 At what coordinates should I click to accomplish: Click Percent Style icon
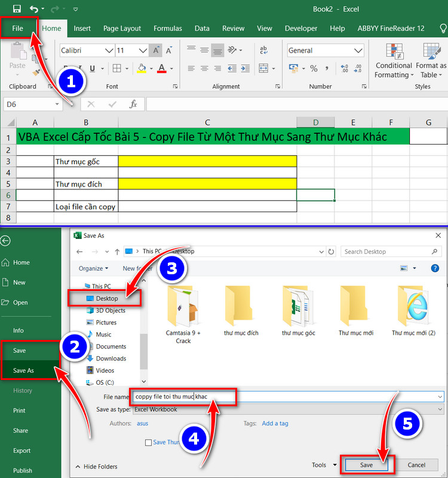(x=314, y=68)
